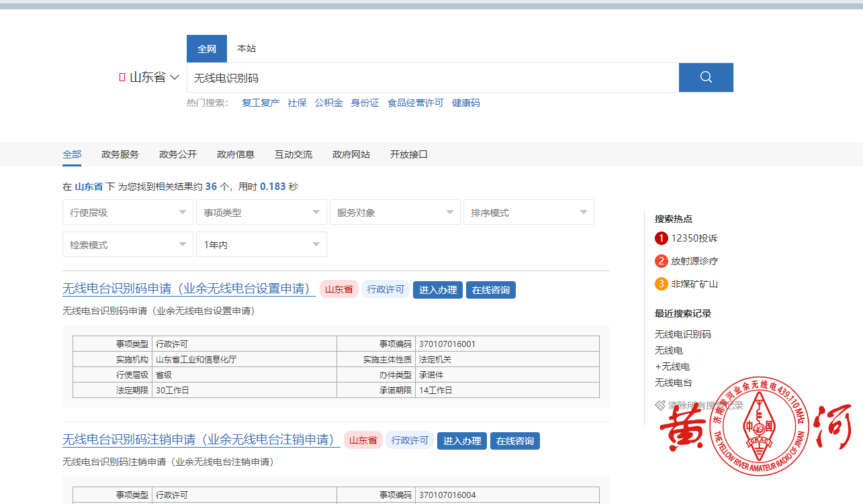Open the 1年内 time range dropdown
This screenshot has width=863, height=504.
click(x=261, y=245)
